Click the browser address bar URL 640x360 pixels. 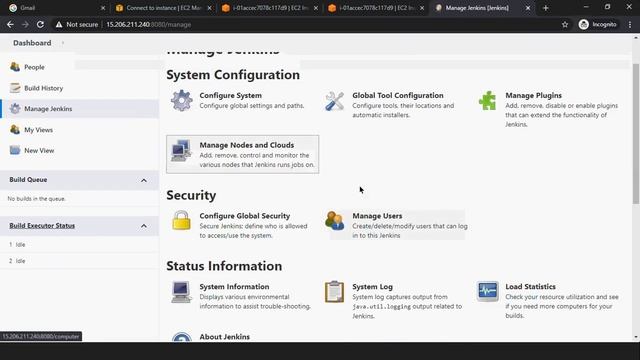(149, 24)
